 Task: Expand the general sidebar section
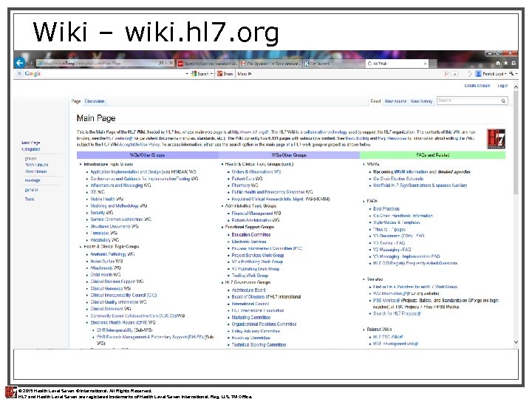(31, 190)
